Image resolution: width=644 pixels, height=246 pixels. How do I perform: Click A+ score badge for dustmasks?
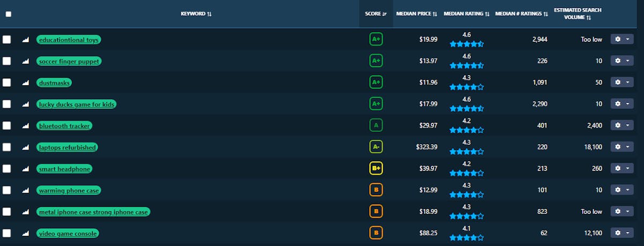coord(376,83)
